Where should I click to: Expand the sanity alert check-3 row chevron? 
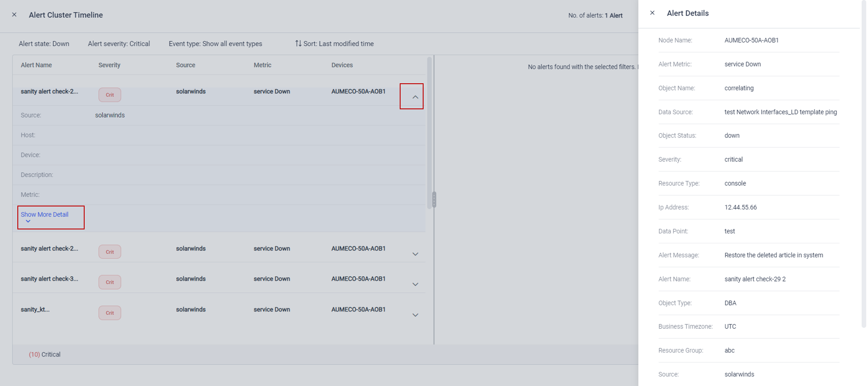click(415, 285)
